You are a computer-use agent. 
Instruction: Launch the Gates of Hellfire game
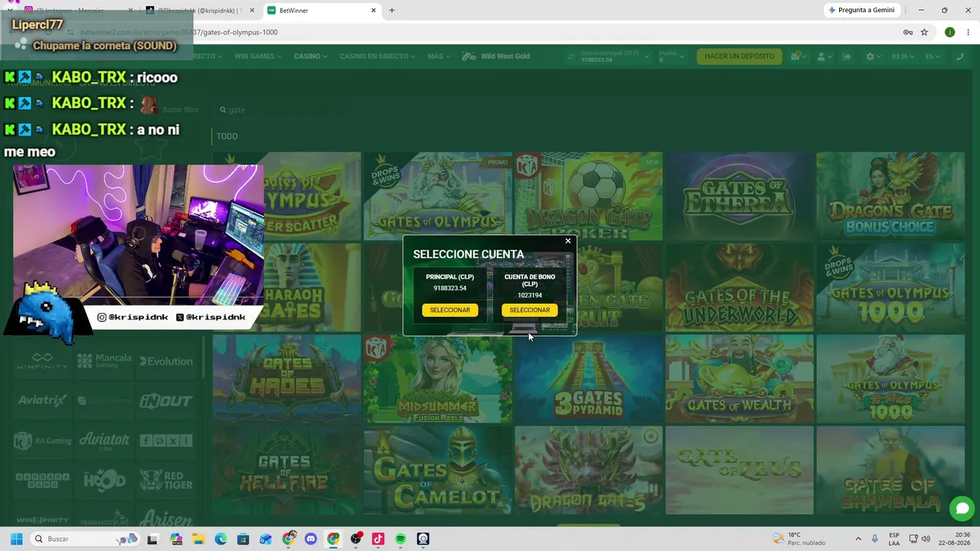(x=286, y=471)
